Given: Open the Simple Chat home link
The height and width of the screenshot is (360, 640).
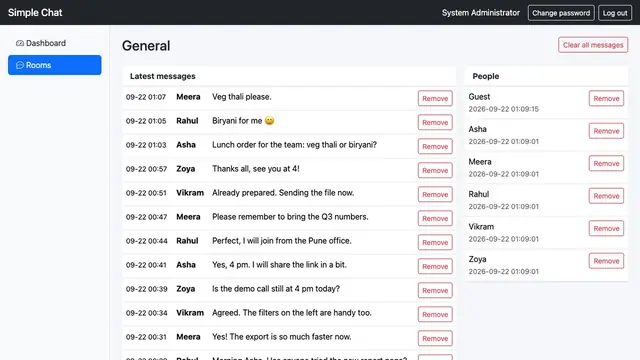Looking at the screenshot, I should click(35, 13).
